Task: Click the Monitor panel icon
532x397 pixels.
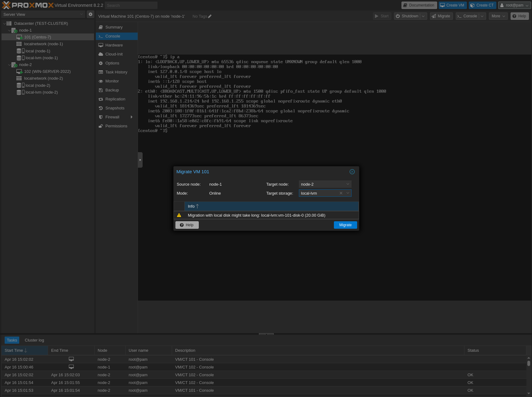Action: click(x=101, y=81)
